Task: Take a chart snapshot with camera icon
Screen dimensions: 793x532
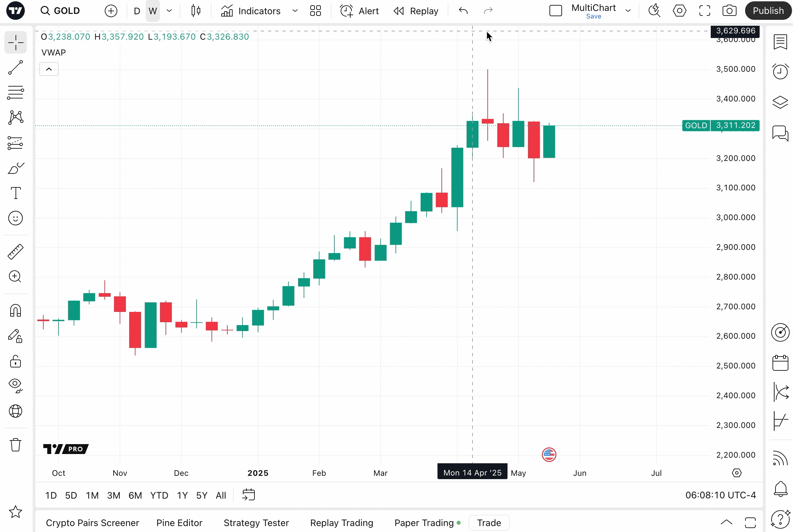Action: click(x=729, y=11)
